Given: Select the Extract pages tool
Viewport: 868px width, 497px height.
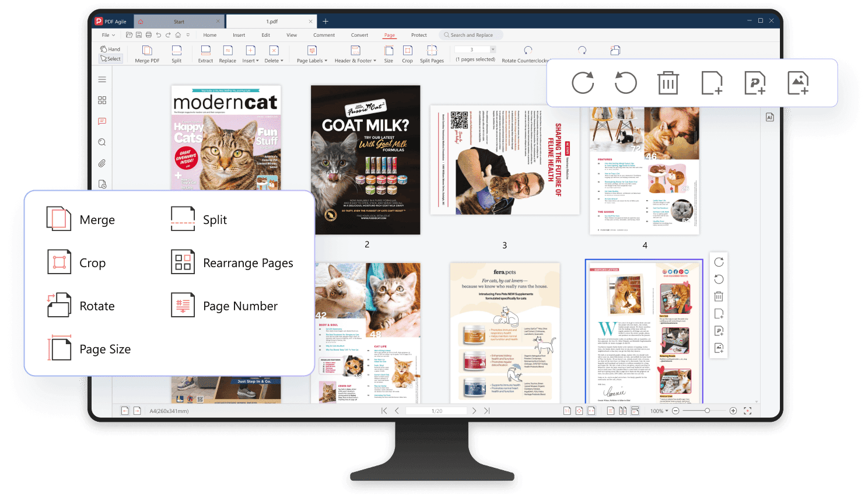Looking at the screenshot, I should click(205, 54).
